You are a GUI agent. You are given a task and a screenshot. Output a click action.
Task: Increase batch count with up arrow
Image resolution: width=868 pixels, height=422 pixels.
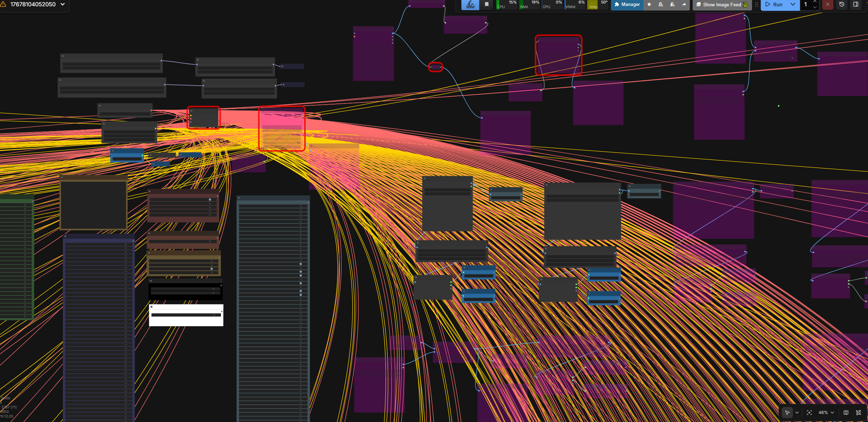coord(815,2)
